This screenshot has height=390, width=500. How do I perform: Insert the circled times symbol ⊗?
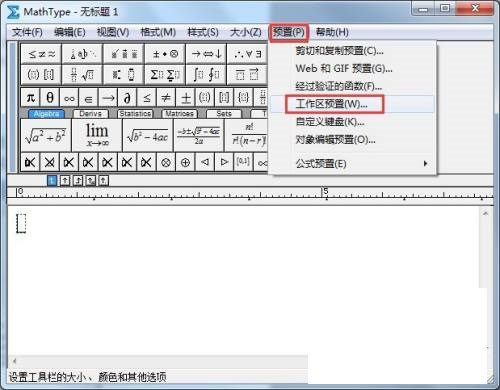click(166, 162)
